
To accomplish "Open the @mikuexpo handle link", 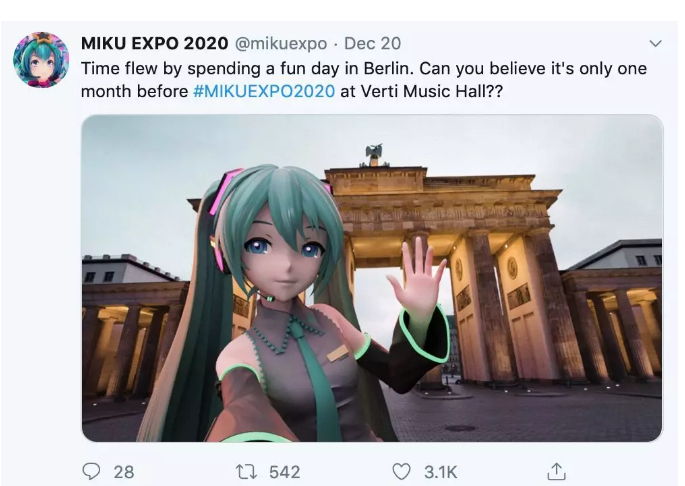I will [x=281, y=44].
